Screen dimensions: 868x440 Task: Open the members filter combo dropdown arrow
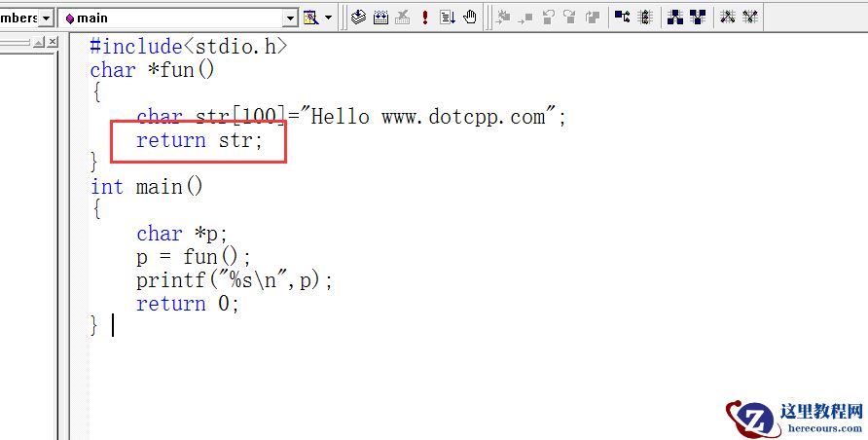click(46, 18)
